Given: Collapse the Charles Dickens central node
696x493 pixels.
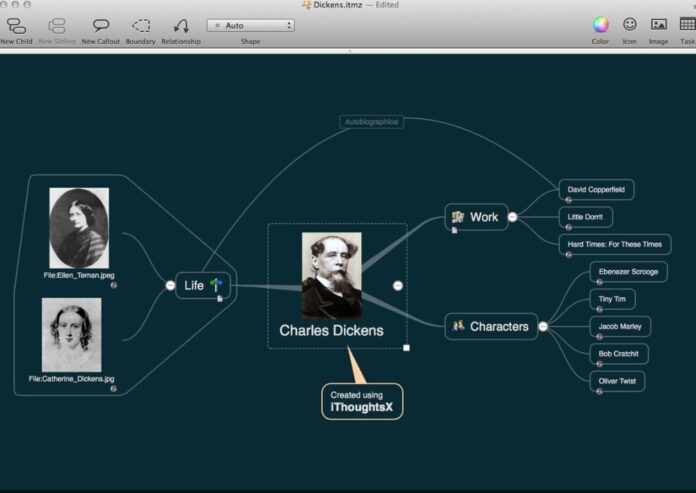Looking at the screenshot, I should click(398, 286).
